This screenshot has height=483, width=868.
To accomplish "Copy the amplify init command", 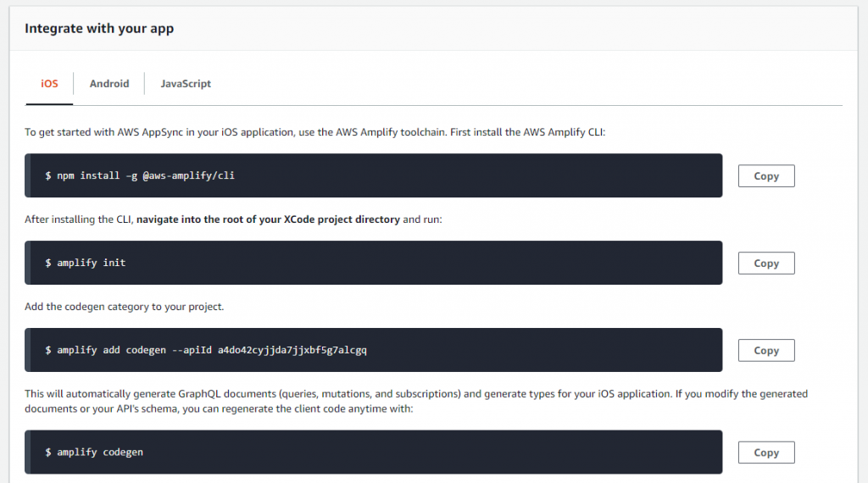I will [x=766, y=264].
